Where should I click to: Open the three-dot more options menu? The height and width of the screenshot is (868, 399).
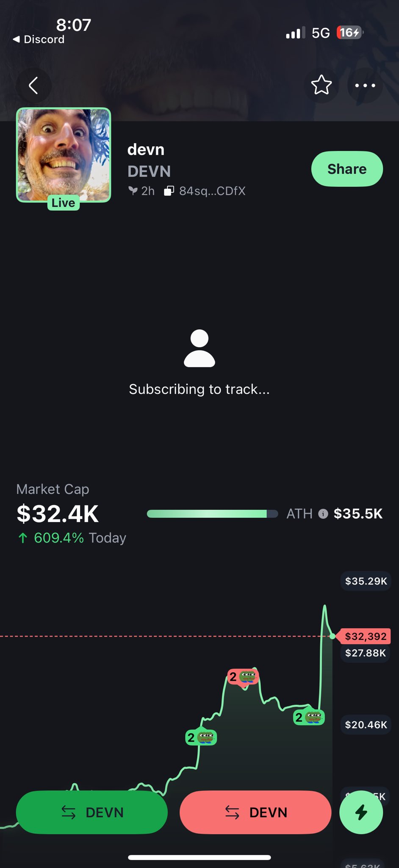point(365,85)
